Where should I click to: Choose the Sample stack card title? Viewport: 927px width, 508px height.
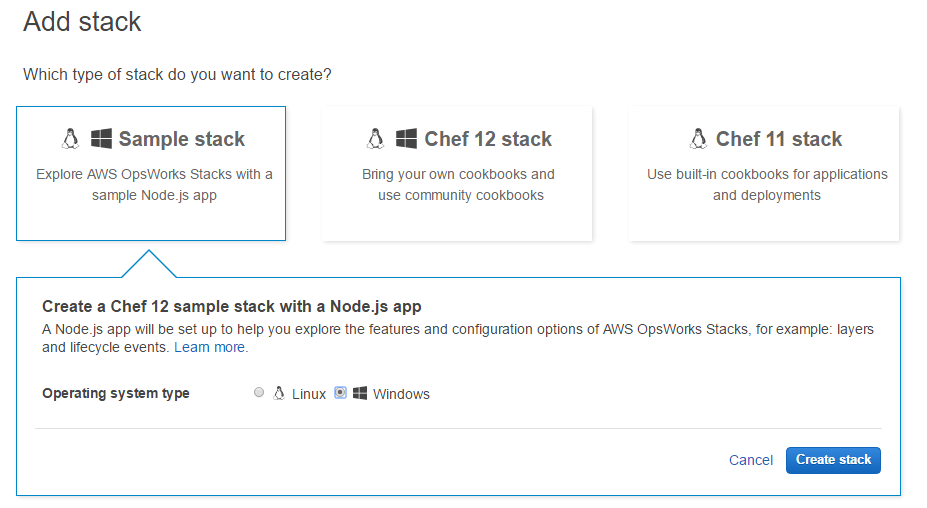[x=181, y=139]
